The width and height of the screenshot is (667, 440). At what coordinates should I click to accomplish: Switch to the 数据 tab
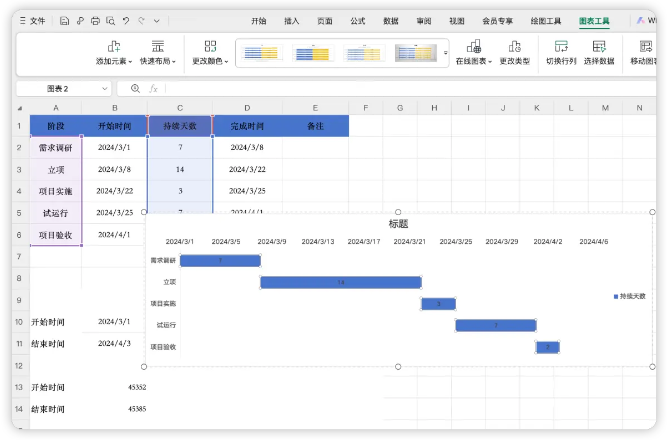391,21
